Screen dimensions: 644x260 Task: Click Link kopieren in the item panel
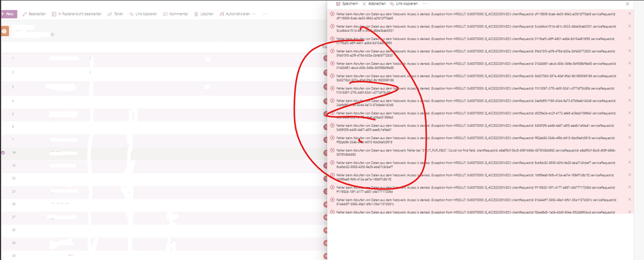coord(404,3)
